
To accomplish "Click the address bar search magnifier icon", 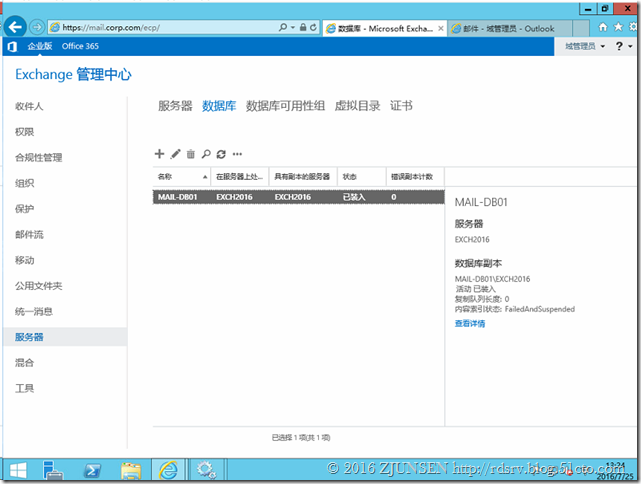I will (x=282, y=27).
